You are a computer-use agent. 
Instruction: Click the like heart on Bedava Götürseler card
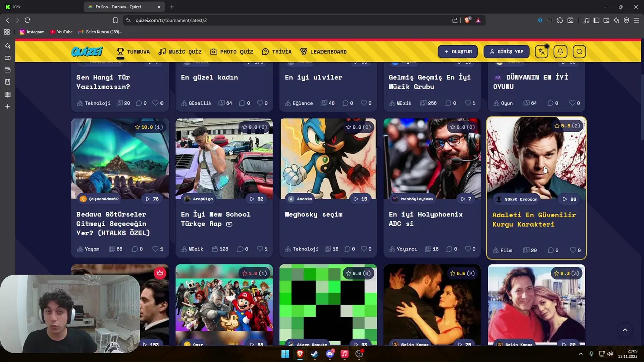156,249
